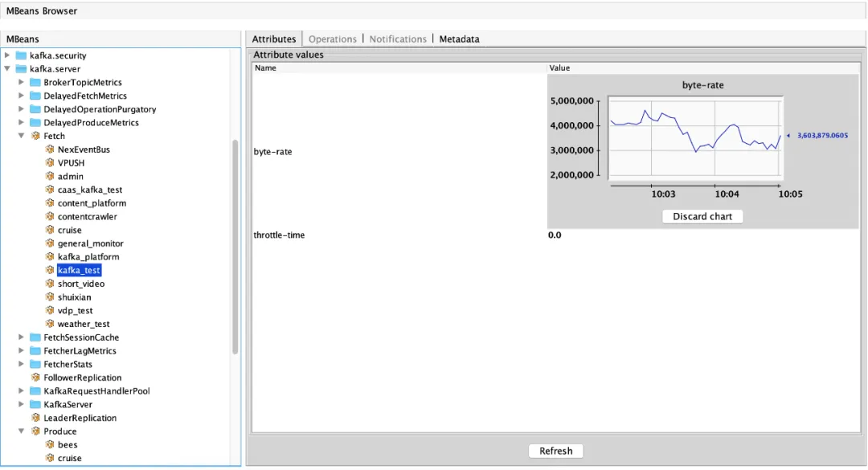The image size is (868, 470).
Task: Select the cruise entry under Produce
Action: [x=70, y=459]
